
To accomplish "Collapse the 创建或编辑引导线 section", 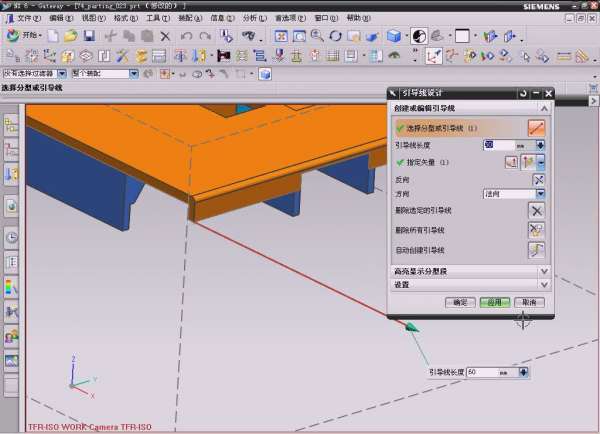I will 544,108.
